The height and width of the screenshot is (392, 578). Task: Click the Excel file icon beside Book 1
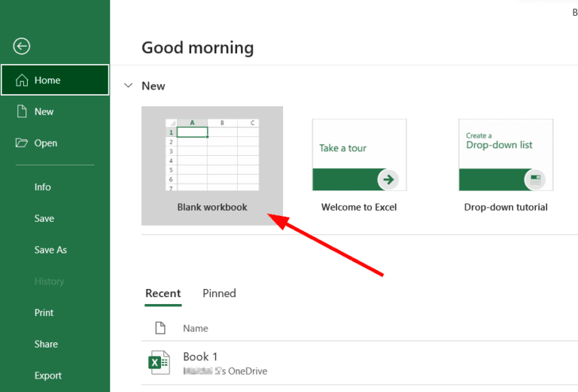159,363
